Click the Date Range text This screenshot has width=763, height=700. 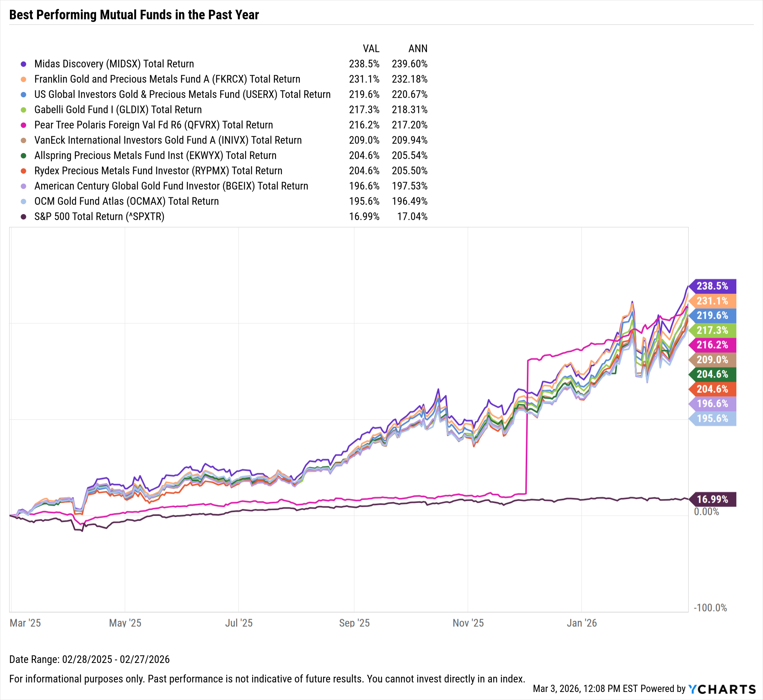click(89, 659)
